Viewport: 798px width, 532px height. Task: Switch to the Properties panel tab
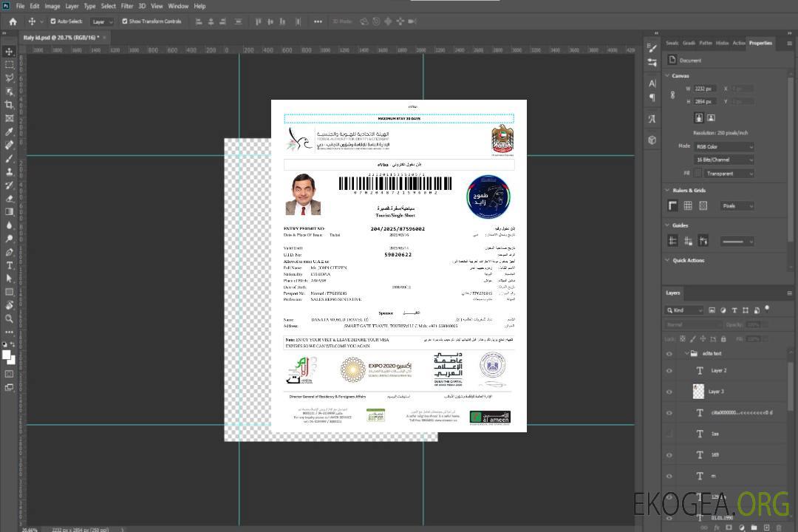click(760, 43)
